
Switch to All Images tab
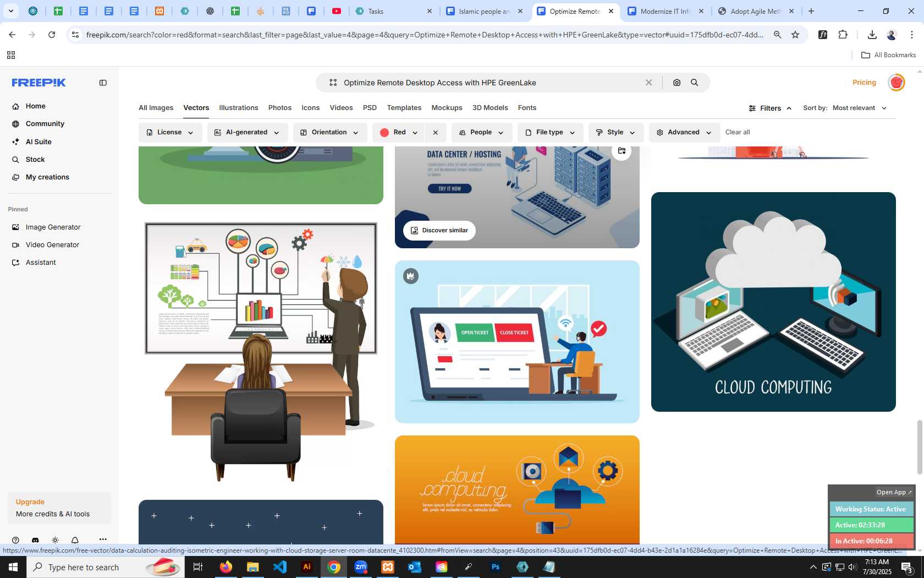click(x=156, y=108)
